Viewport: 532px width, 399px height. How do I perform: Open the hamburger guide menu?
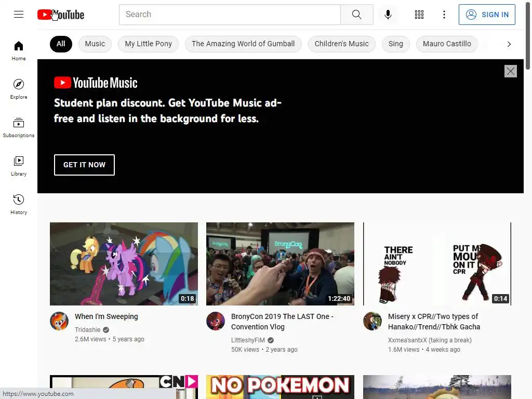[19, 14]
